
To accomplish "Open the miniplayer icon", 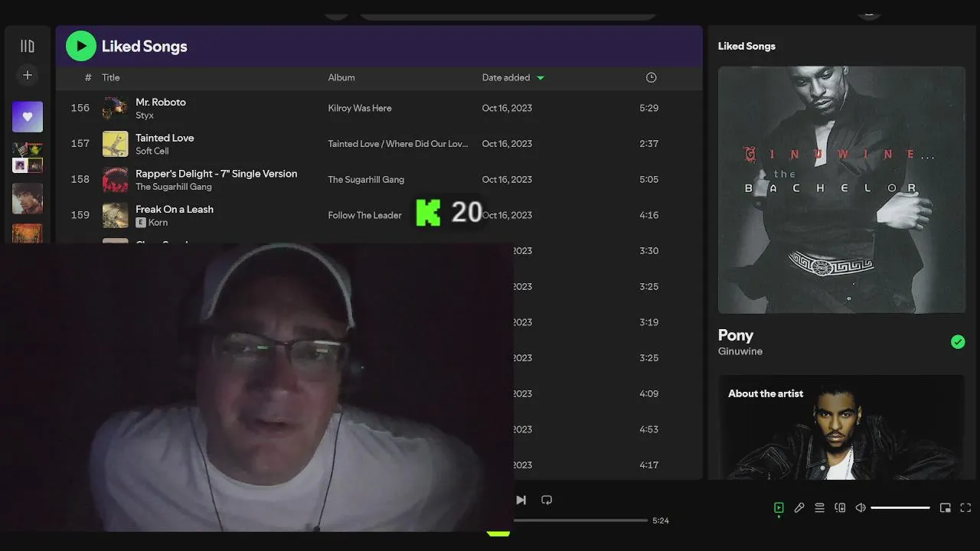I will click(946, 507).
